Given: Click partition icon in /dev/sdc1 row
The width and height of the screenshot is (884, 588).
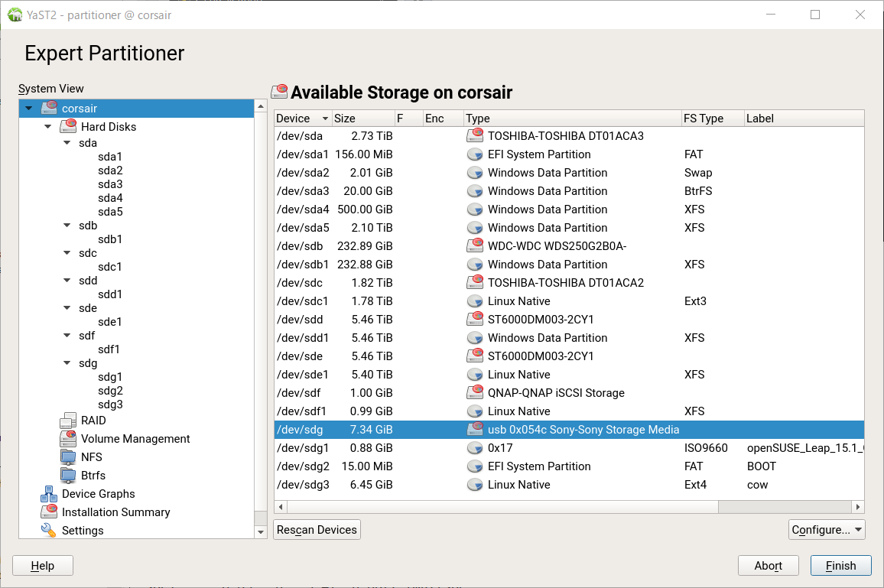Looking at the screenshot, I should (x=475, y=301).
